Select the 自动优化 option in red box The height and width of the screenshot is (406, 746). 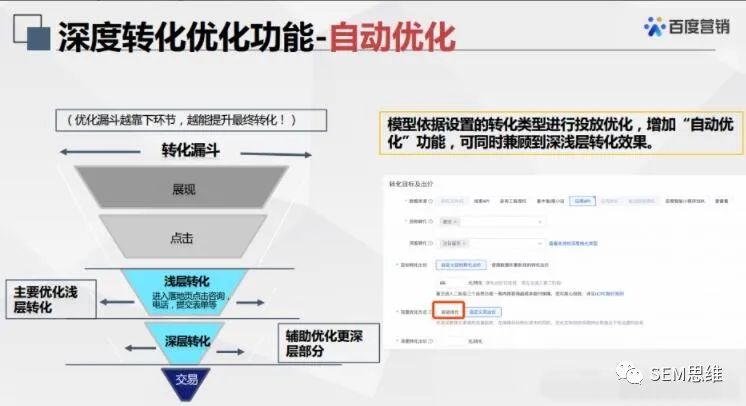(449, 312)
